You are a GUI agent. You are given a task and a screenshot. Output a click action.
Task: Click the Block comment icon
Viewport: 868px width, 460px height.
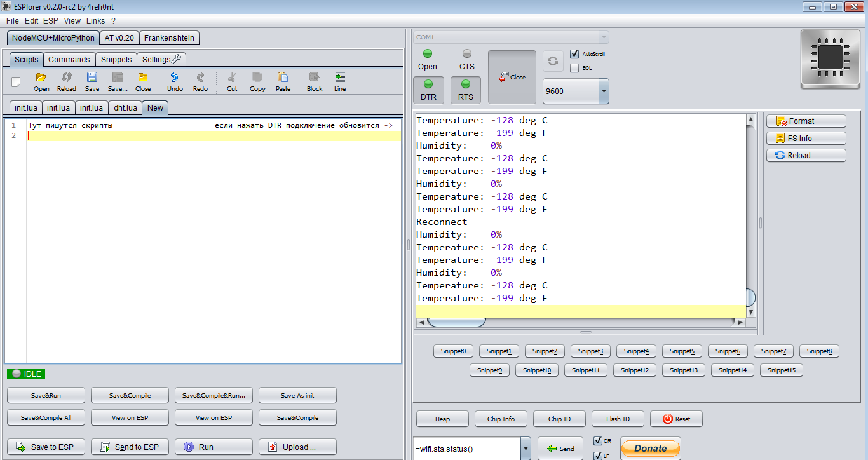tap(315, 78)
